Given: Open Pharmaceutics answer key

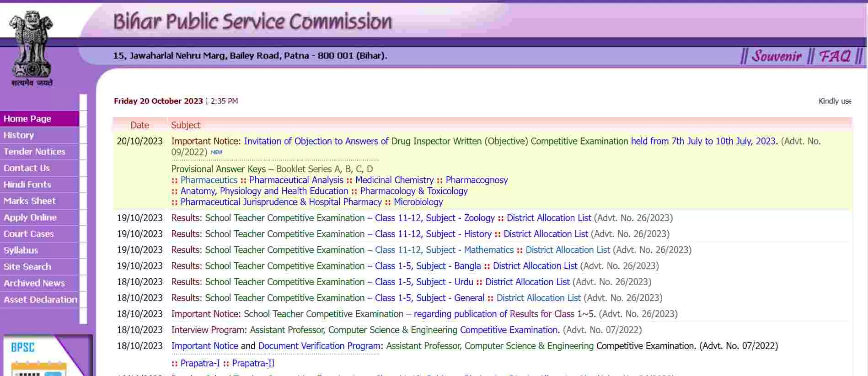Looking at the screenshot, I should click(x=209, y=180).
